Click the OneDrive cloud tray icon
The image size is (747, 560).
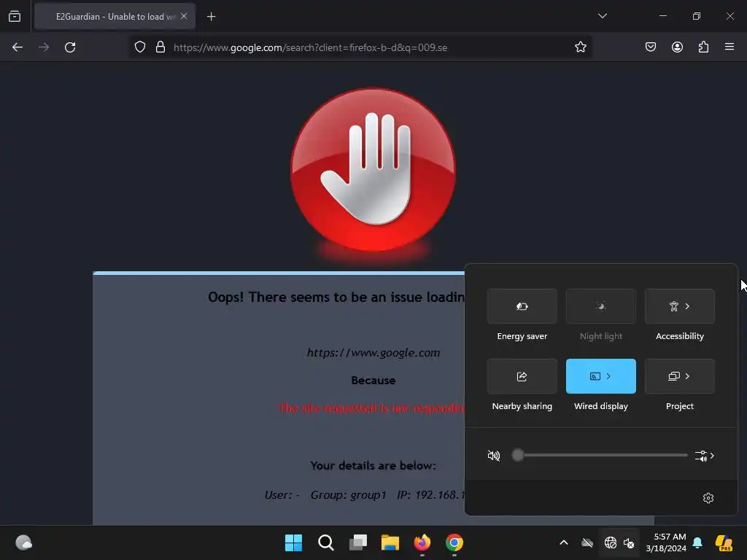587,542
